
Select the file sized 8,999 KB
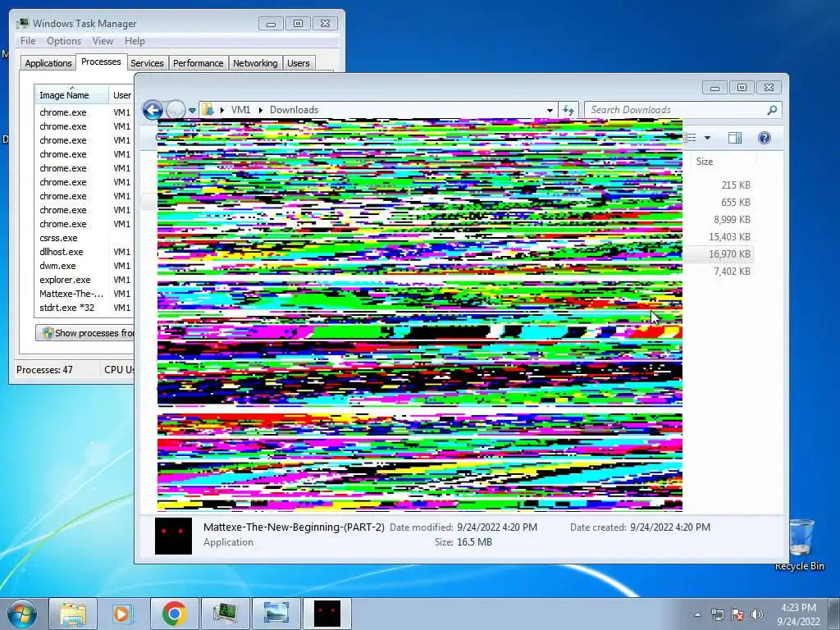(x=732, y=219)
